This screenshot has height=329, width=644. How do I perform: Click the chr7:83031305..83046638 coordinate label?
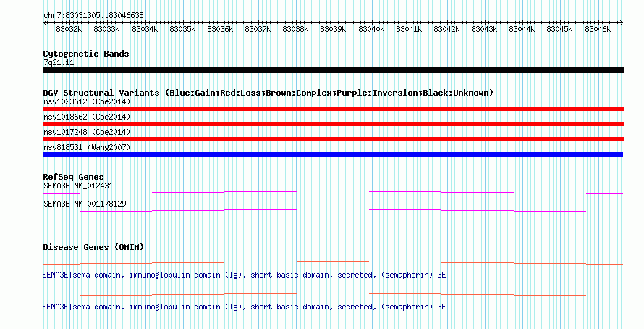pos(93,16)
